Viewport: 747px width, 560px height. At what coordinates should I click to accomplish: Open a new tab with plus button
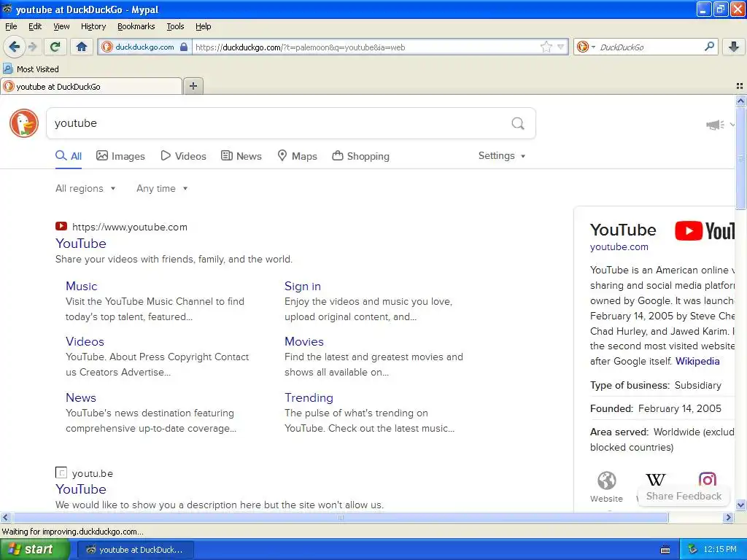[x=193, y=86]
